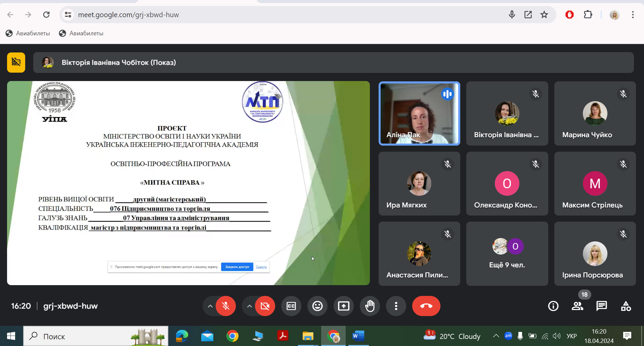Open more options three-dot menu

[396, 306]
